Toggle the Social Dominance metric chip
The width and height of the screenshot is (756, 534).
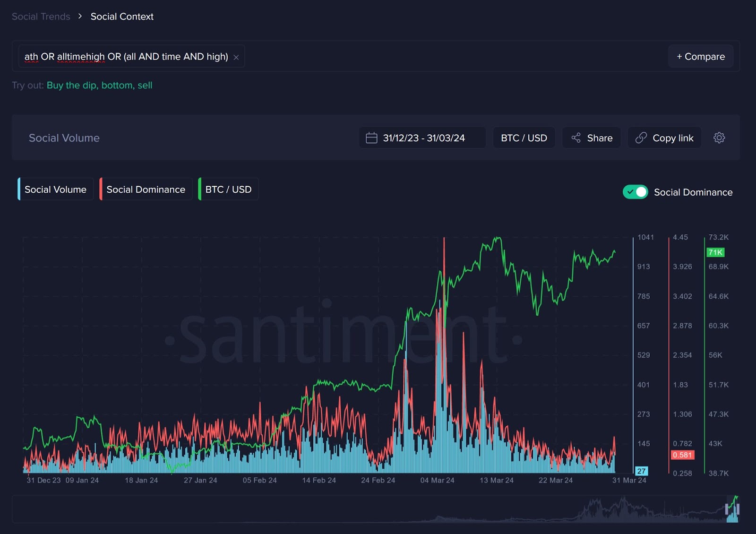click(146, 189)
